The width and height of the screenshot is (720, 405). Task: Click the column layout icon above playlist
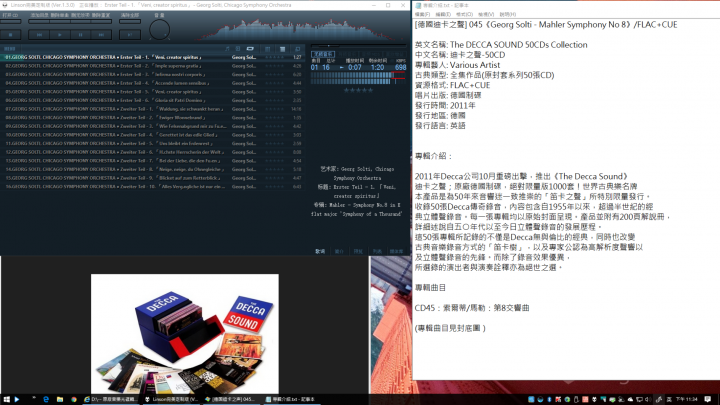coord(268,49)
